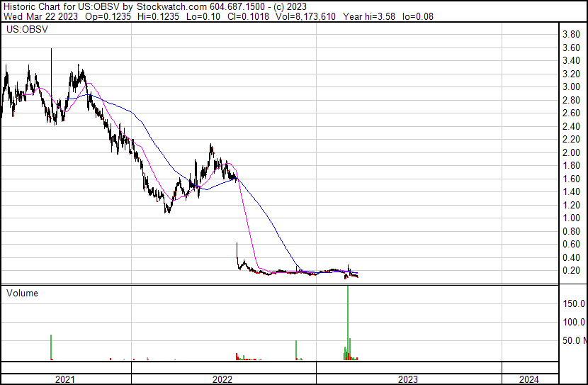Select the 2024 year label on time axis
The image size is (588, 385).
coord(527,379)
